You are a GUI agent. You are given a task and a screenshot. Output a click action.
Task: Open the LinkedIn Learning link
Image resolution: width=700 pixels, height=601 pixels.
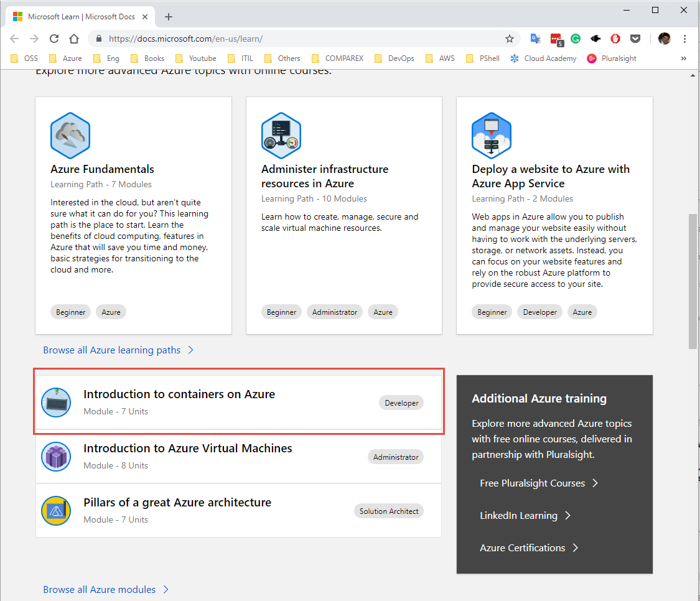pos(525,515)
